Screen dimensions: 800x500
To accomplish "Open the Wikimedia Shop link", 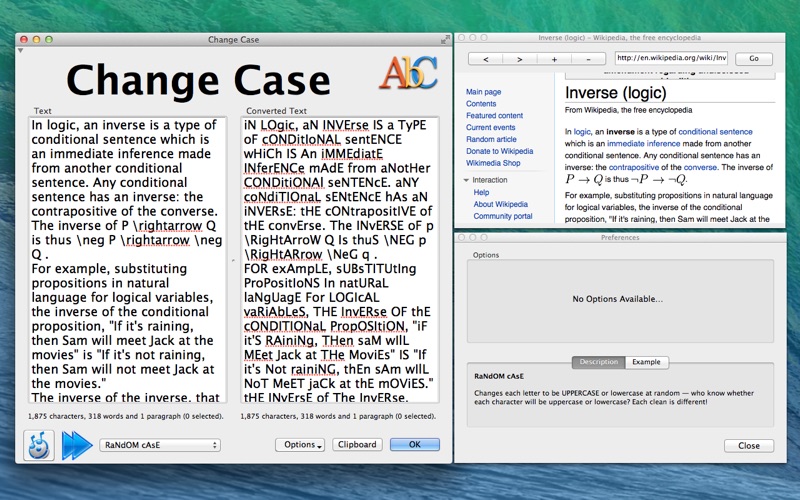I will tap(493, 163).
